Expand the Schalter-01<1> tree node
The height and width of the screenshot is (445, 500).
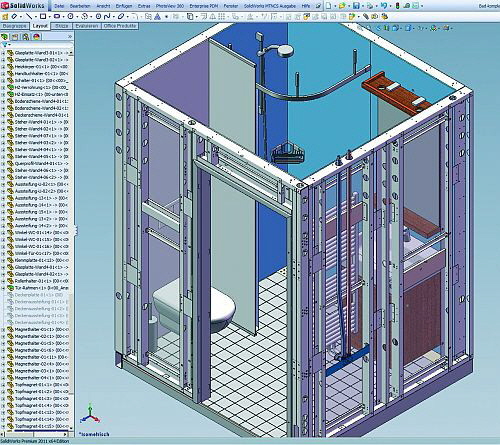click(x=3, y=80)
